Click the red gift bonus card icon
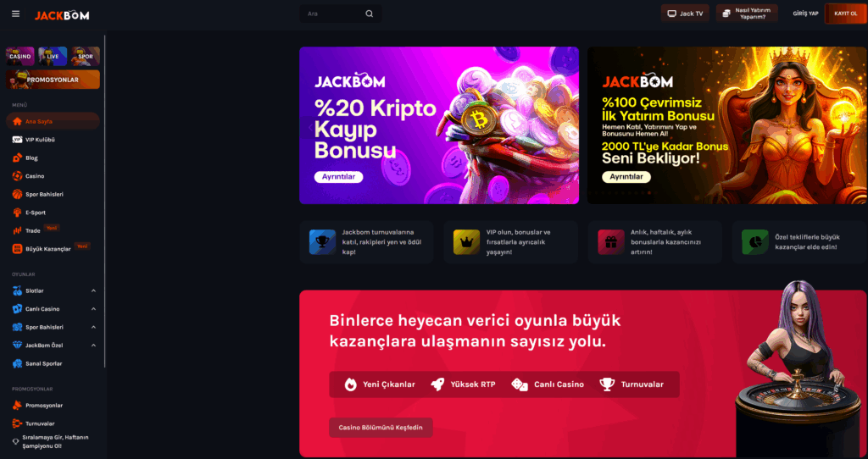 [611, 242]
